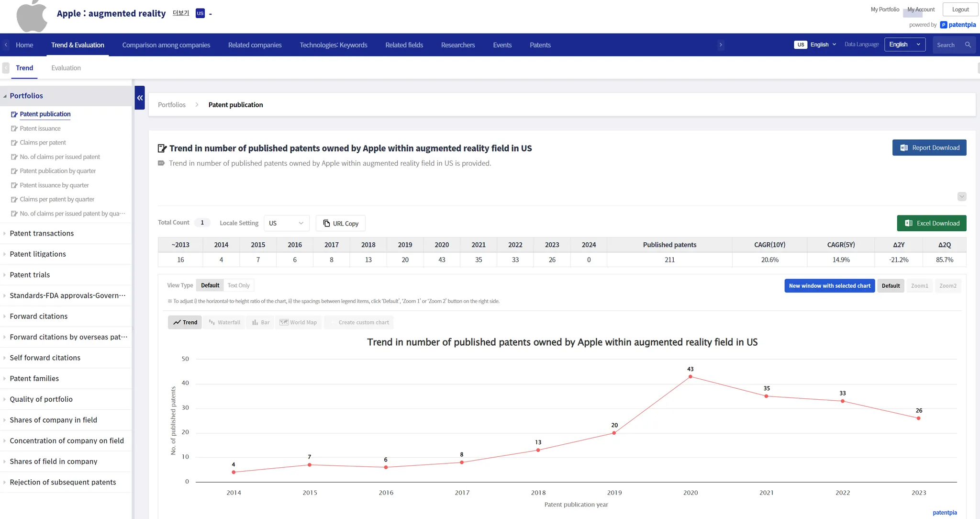Click the search magnifier icon
The height and width of the screenshot is (519, 980).
tap(968, 45)
